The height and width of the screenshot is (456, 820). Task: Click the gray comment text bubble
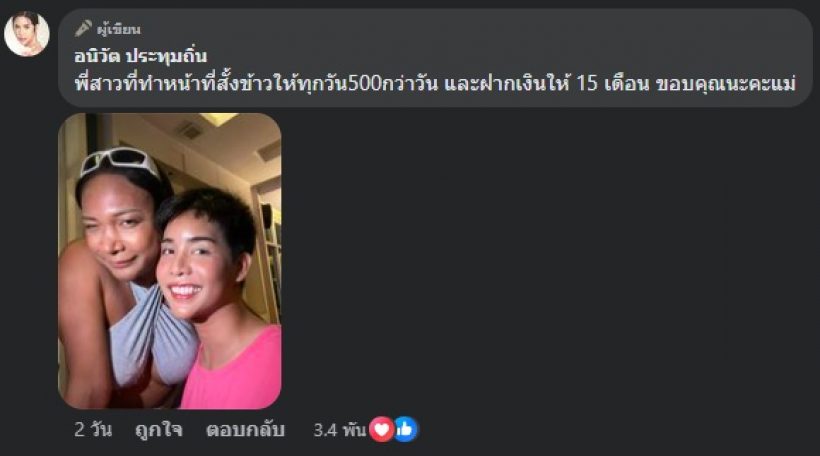pos(435,58)
